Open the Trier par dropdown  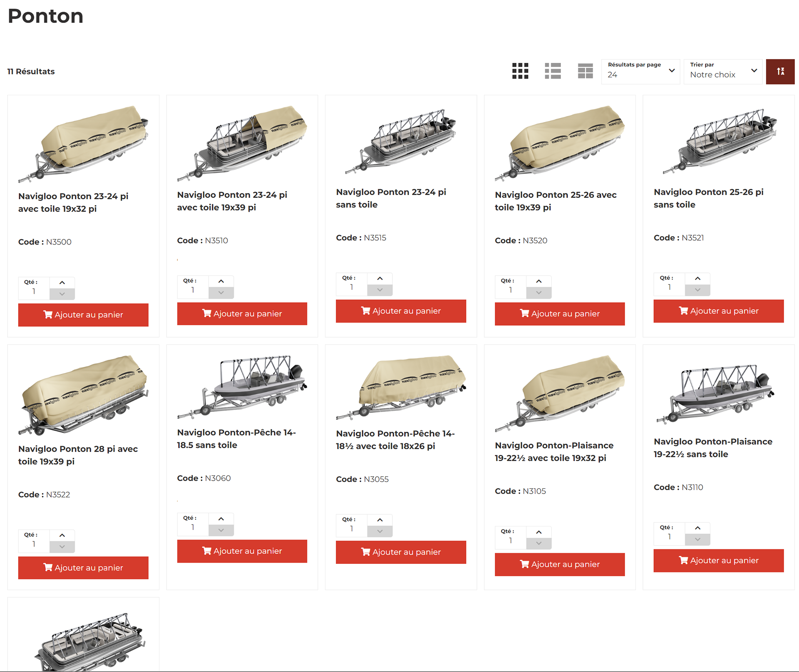(723, 72)
